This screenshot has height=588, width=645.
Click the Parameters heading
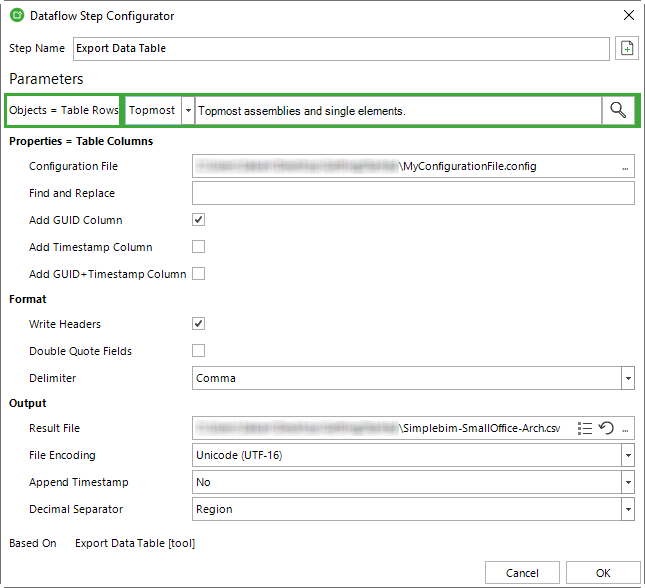(46, 79)
